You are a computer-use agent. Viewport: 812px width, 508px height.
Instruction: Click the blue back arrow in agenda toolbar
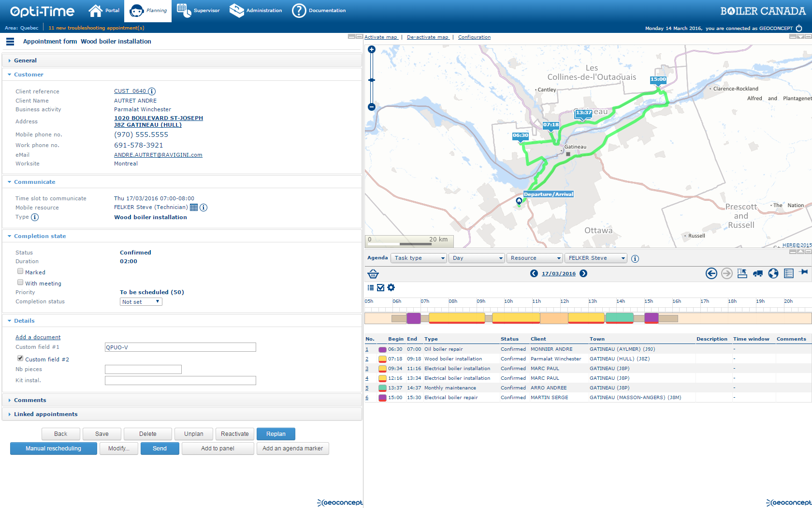tap(711, 274)
